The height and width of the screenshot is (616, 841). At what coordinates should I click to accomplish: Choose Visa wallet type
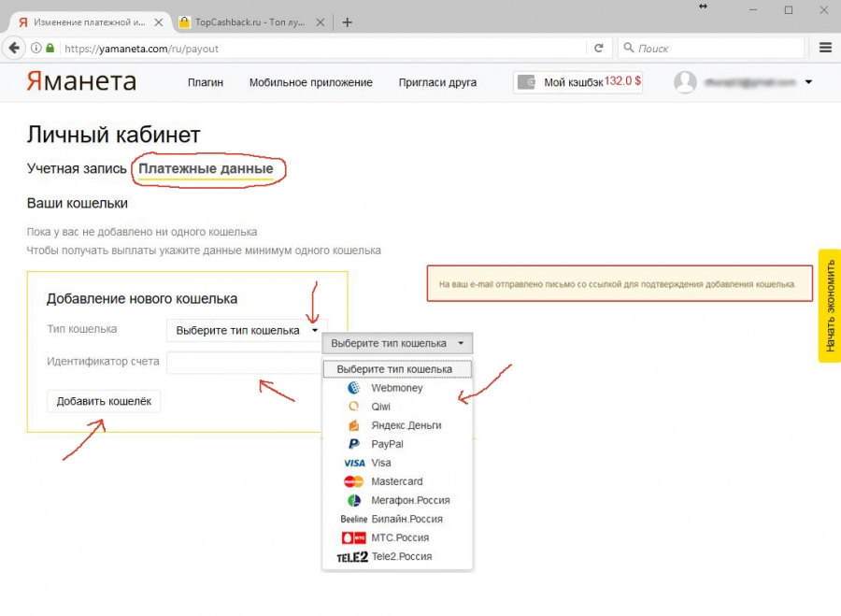pyautogui.click(x=397, y=463)
